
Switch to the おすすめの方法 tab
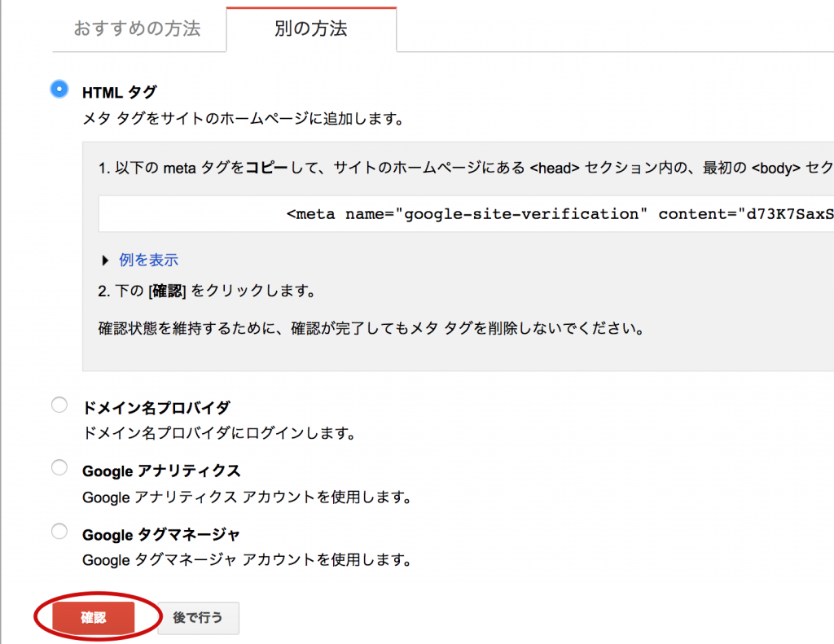pyautogui.click(x=137, y=28)
